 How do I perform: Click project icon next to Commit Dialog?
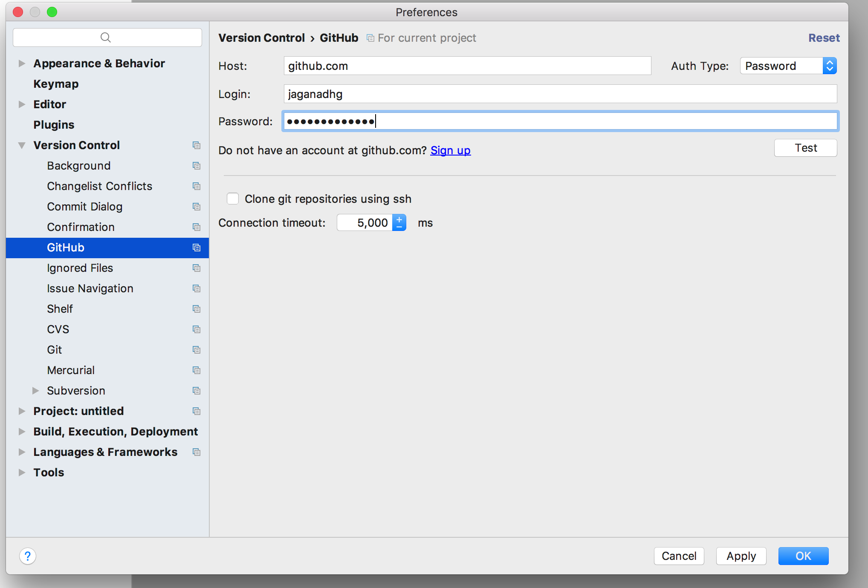197,207
